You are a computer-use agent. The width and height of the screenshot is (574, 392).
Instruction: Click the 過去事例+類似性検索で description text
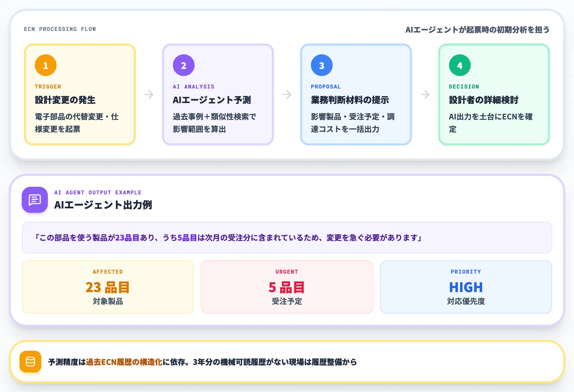click(214, 123)
